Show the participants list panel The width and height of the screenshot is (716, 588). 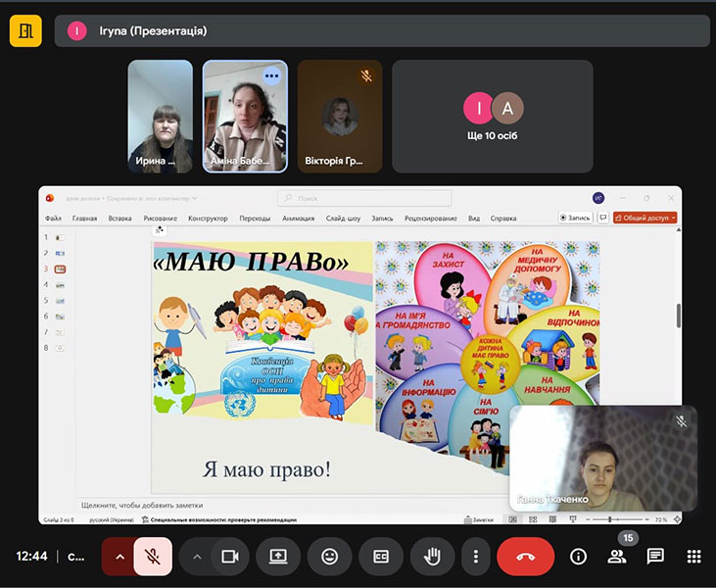(x=617, y=557)
